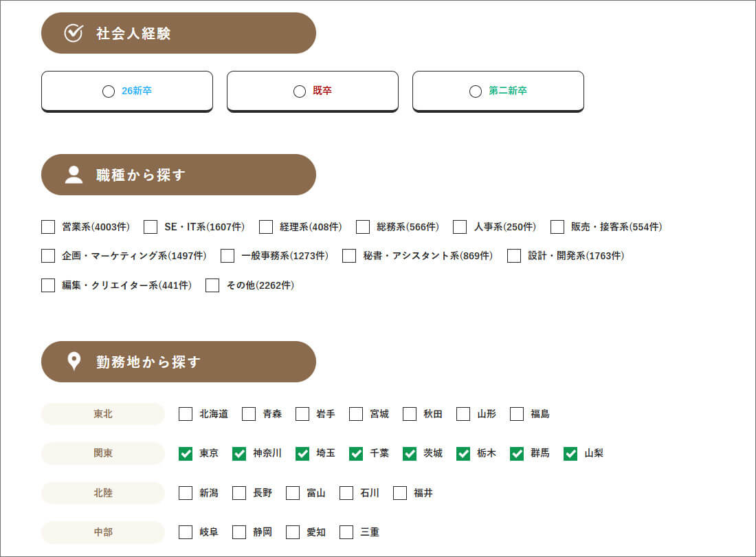
Task: Tick the その他 job category checkbox
Action: [212, 285]
